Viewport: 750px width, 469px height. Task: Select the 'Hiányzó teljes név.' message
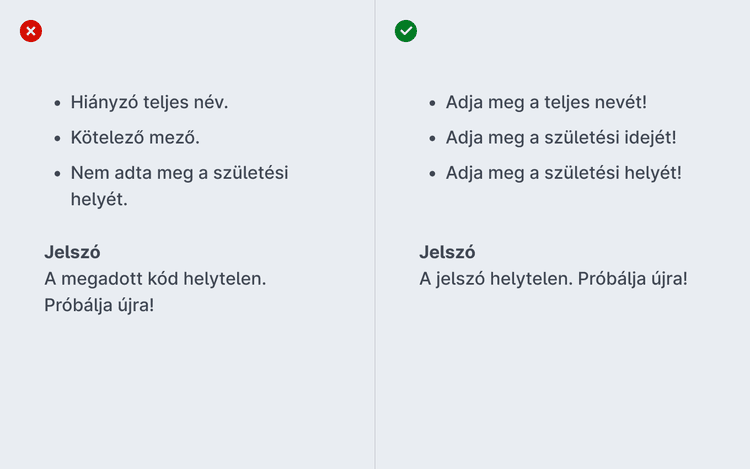[149, 102]
